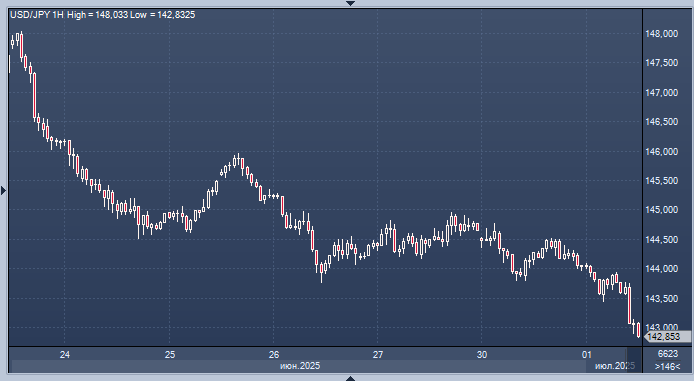Click the USD/JPY 1H chart title
This screenshot has width=694, height=381.
(37, 15)
